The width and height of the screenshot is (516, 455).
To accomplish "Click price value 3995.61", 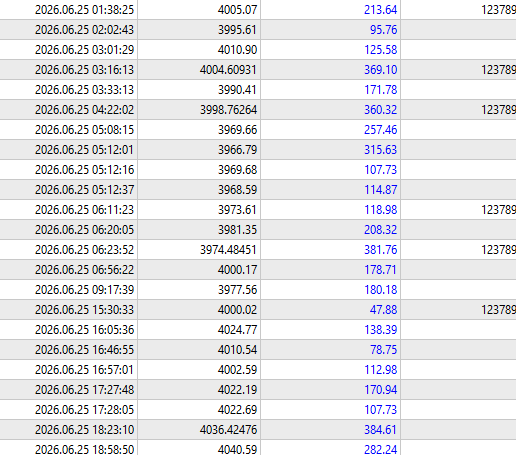I will (237, 30).
